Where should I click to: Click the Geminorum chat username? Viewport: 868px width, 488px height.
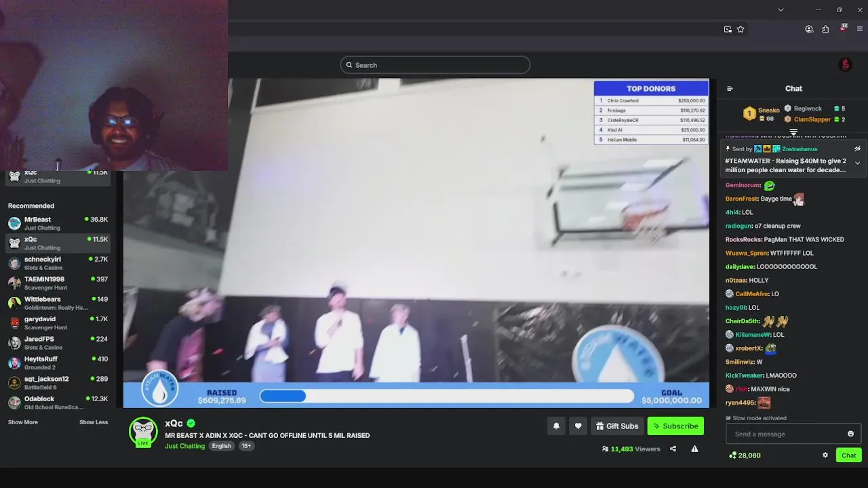(x=743, y=185)
